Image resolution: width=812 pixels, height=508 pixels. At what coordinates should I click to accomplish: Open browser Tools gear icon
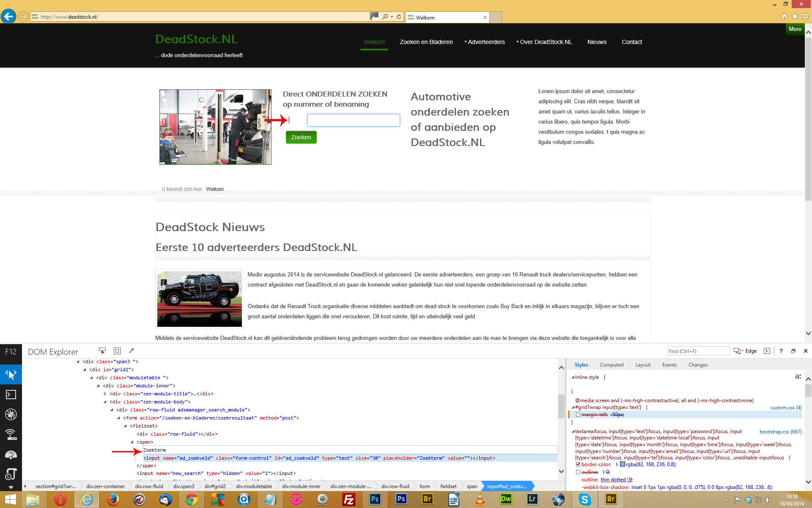tap(805, 16)
